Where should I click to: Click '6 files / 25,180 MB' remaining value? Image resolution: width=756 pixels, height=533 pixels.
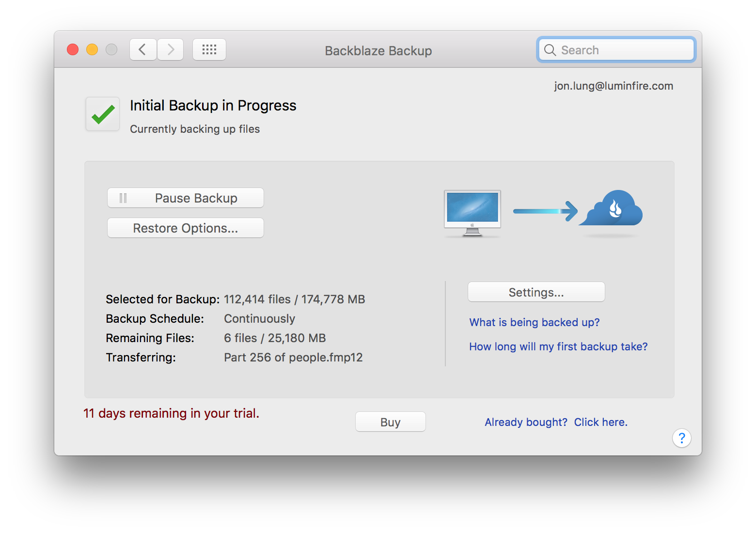275,338
